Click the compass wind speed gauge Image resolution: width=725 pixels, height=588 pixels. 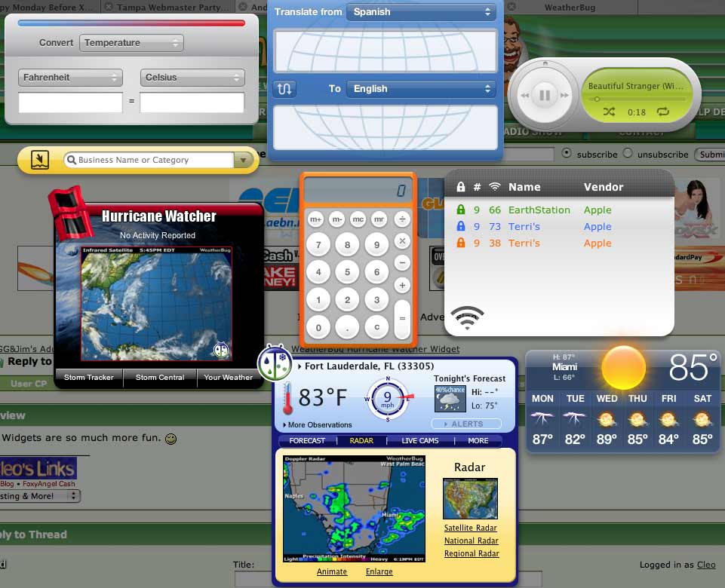(389, 399)
